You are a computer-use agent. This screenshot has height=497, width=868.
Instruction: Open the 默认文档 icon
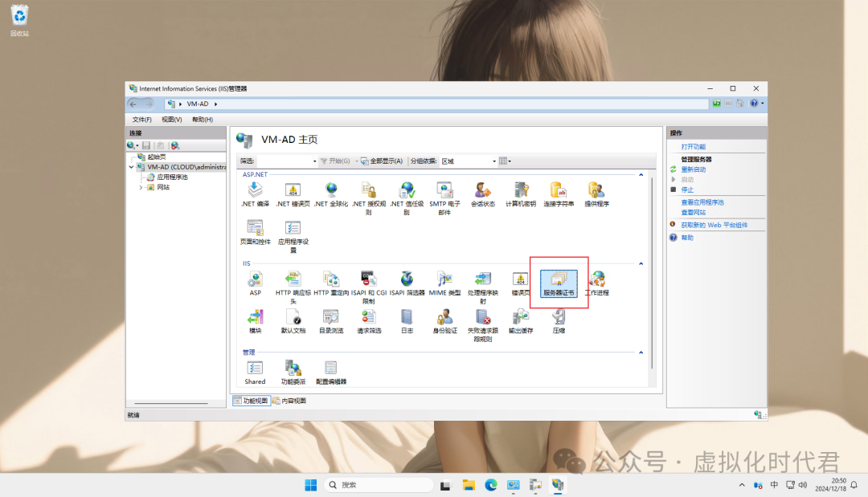click(293, 321)
